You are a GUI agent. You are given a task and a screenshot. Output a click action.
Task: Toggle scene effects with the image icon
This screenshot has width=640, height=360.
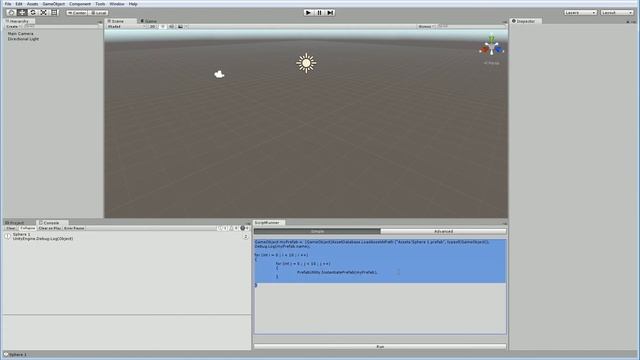(181, 26)
